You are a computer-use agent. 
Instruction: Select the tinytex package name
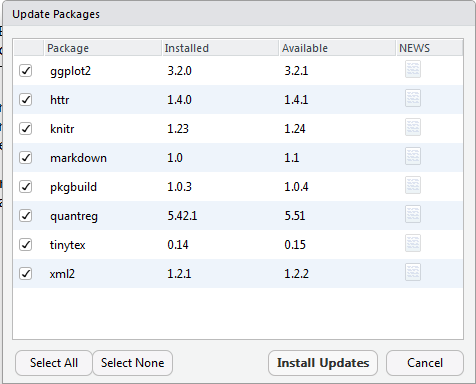[x=68, y=245]
